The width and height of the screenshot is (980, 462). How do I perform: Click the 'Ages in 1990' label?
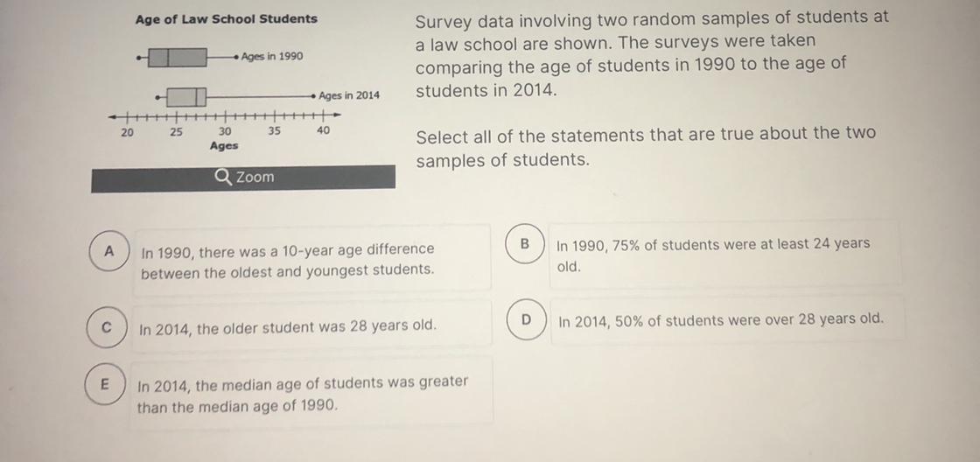[x=272, y=57]
